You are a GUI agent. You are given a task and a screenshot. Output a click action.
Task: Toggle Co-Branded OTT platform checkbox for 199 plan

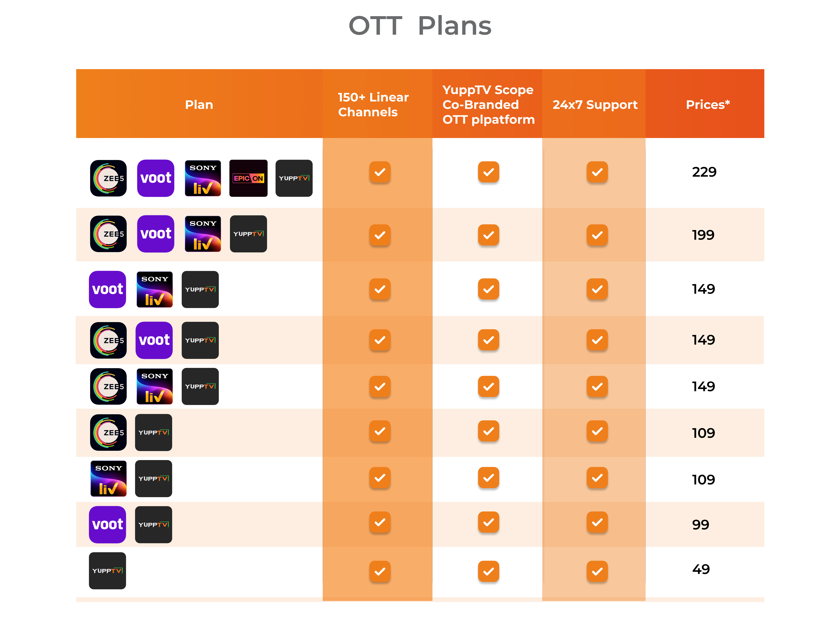(488, 235)
